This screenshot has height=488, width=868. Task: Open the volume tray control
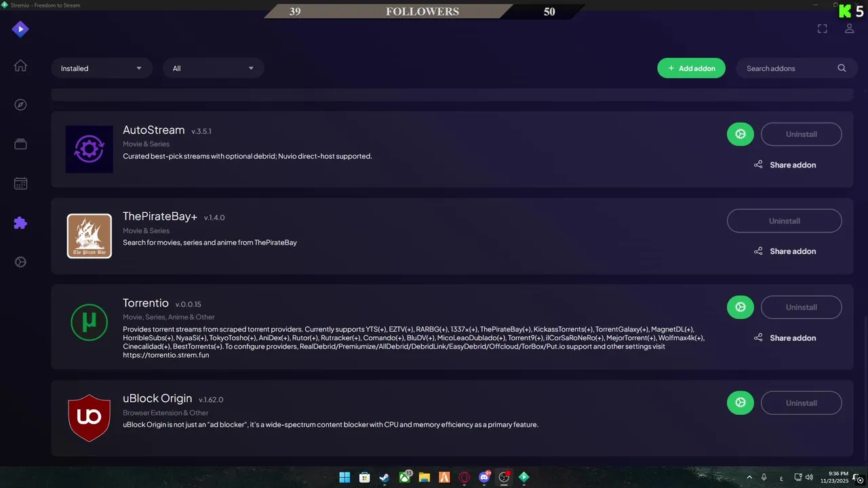point(809,478)
